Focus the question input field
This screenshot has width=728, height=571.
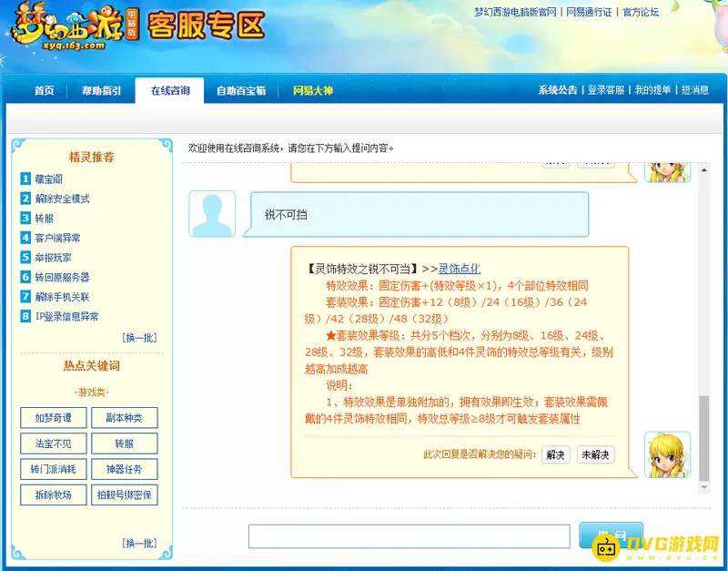coord(409,536)
